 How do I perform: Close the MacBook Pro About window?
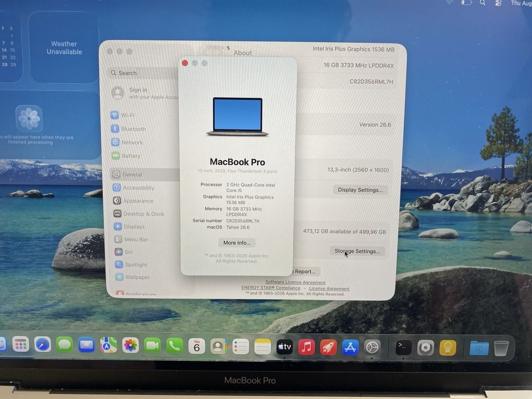(x=185, y=63)
